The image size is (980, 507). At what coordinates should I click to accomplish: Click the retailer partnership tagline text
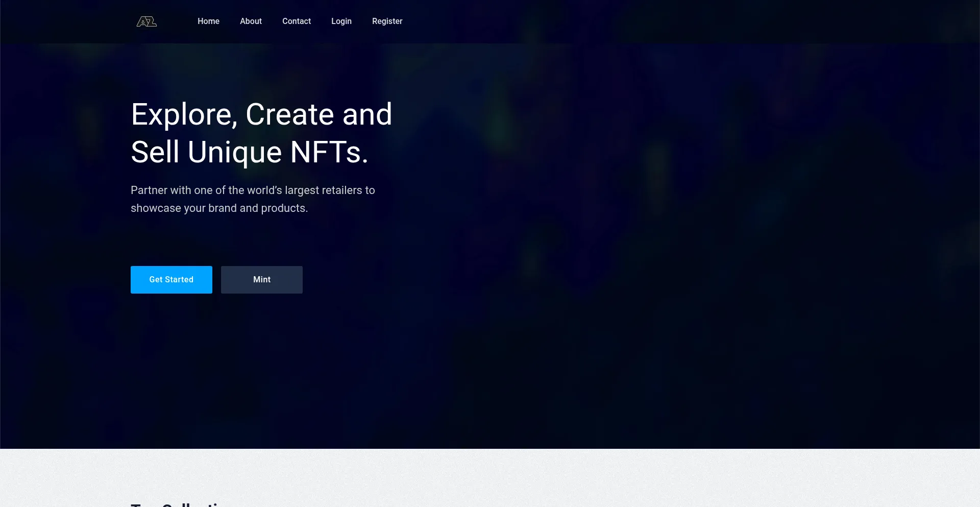253,199
